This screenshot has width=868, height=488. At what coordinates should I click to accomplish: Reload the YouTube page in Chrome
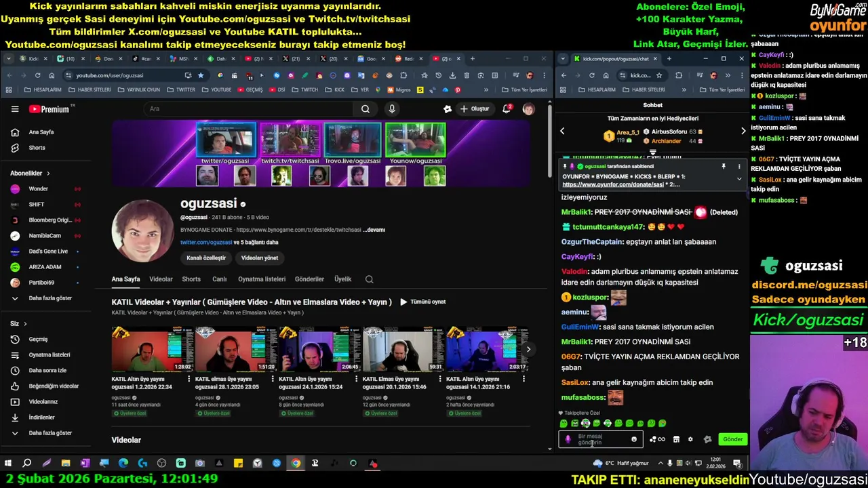click(37, 75)
